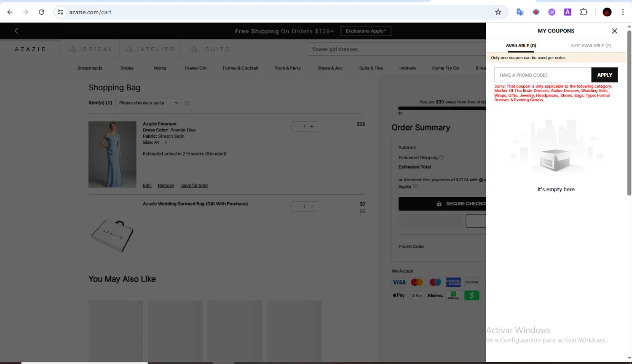
Task: Open the Suits & Ties menu
Action: (x=371, y=68)
